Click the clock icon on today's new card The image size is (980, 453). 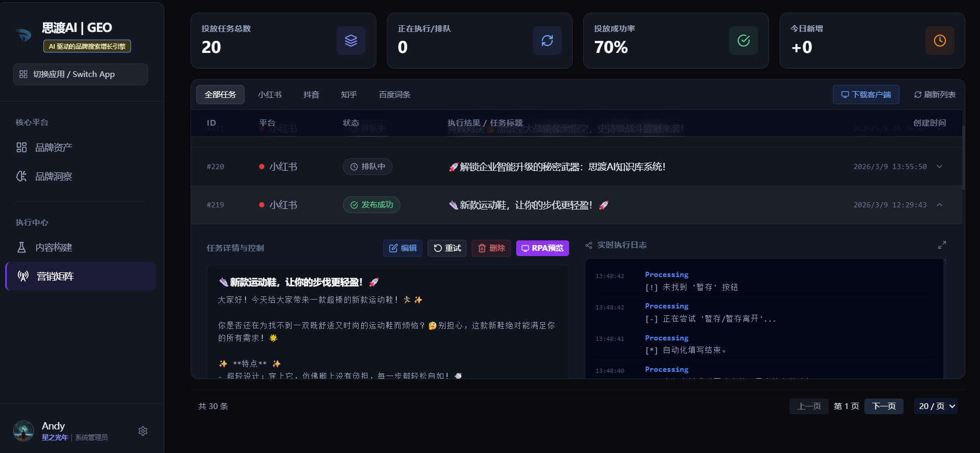940,41
